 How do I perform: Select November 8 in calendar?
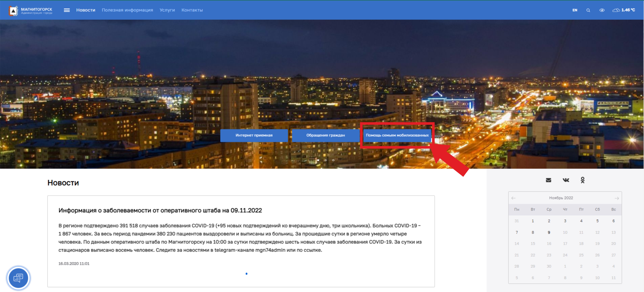(x=533, y=233)
